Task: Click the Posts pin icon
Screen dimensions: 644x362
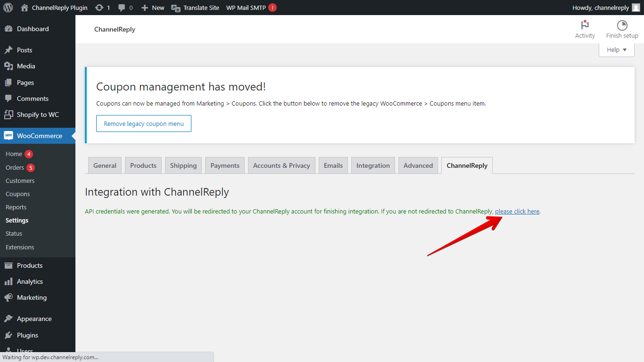Action: pos(8,50)
